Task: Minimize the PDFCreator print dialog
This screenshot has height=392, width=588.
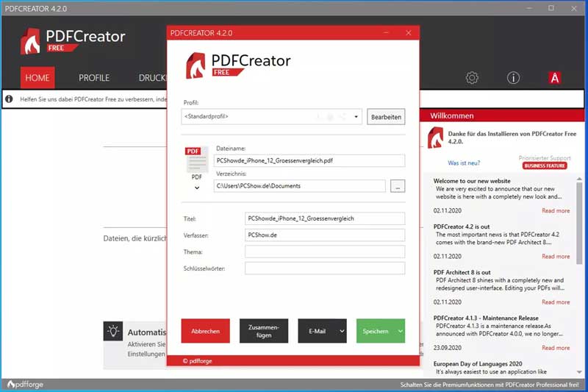Action: point(386,32)
